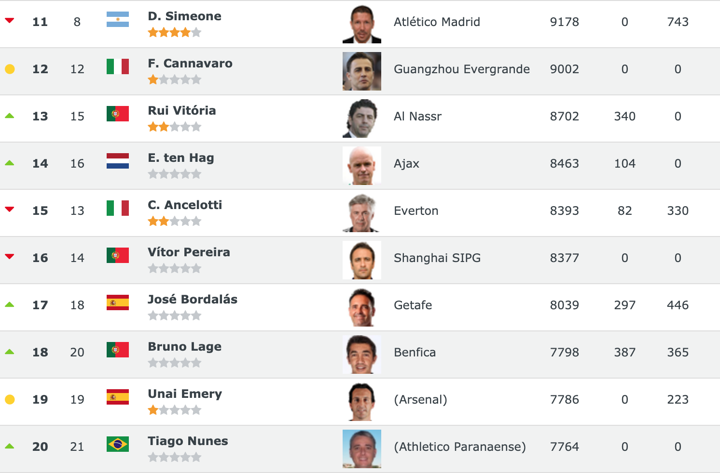Click the star rating under D. Simeone

tap(174, 33)
